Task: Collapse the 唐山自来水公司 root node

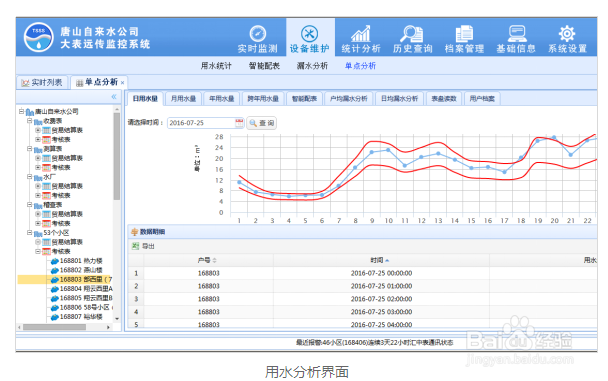Action: [x=21, y=111]
